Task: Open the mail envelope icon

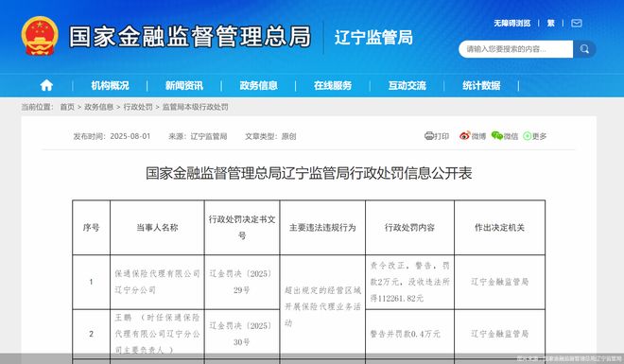Action: point(577,23)
